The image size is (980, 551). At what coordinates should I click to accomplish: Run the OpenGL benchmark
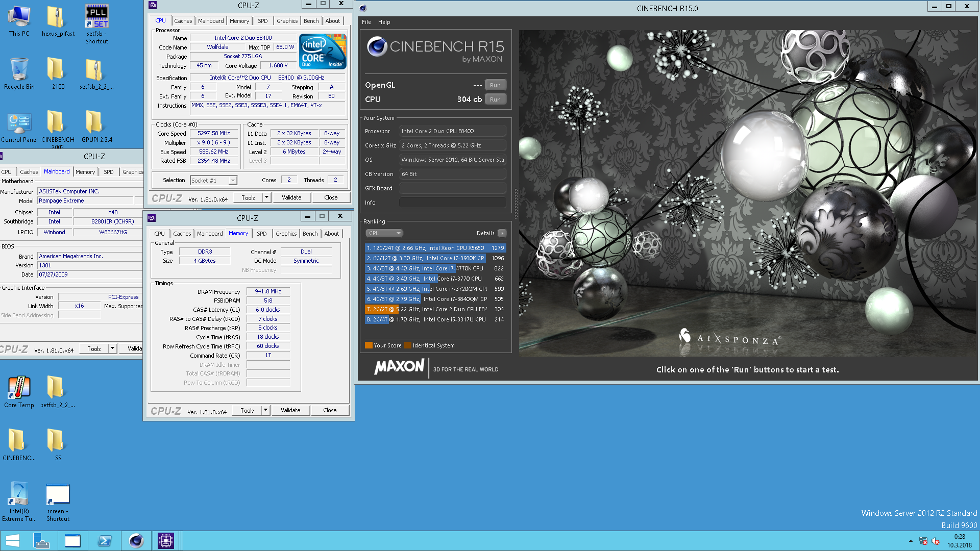click(495, 85)
